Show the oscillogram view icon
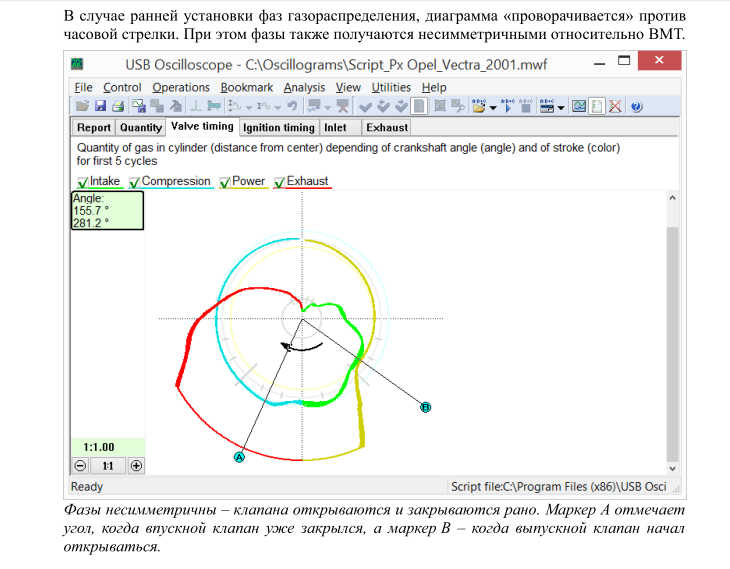The image size is (730, 569). (x=579, y=106)
